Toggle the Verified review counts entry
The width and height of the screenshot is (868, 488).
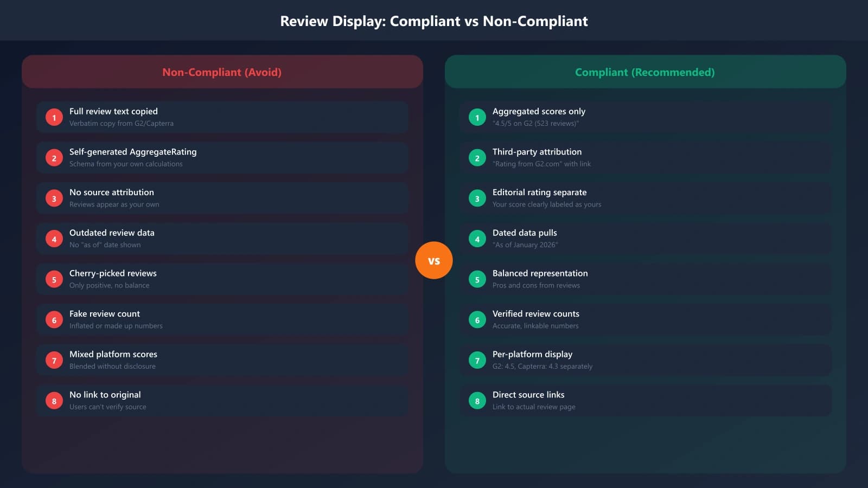click(645, 319)
